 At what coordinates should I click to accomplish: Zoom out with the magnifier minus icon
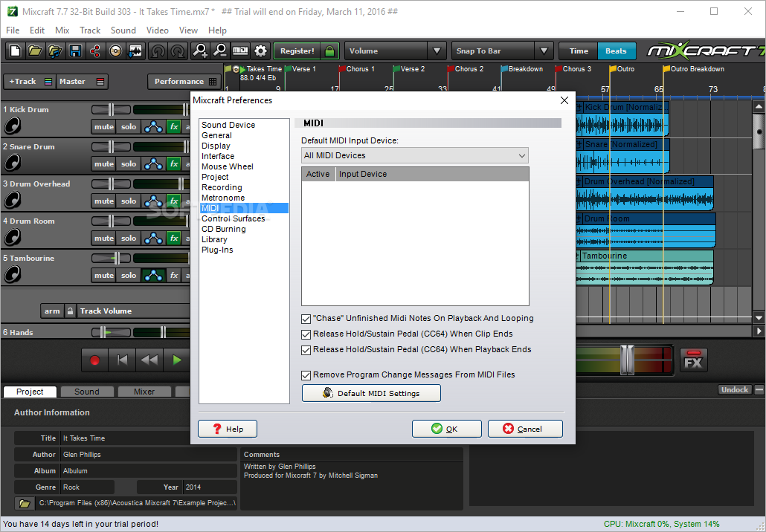tap(220, 51)
